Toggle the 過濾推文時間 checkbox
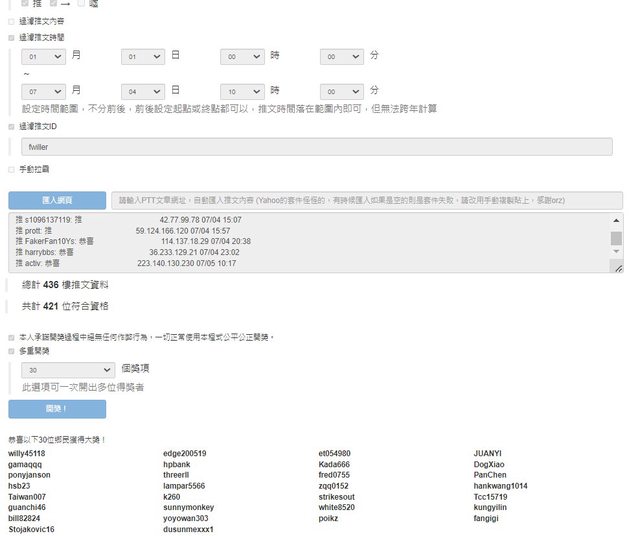The height and width of the screenshot is (536, 640). click(x=12, y=37)
